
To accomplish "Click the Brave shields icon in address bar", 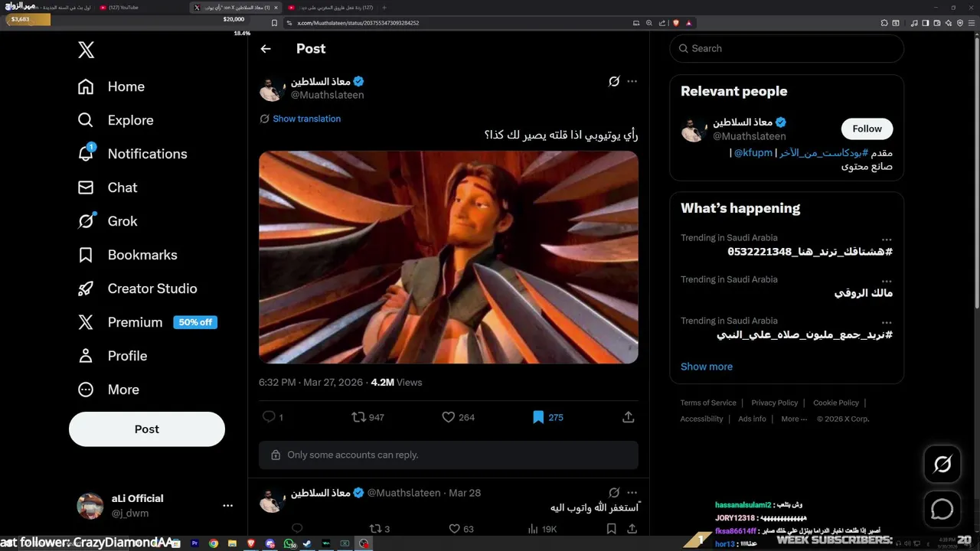I will 676,23.
